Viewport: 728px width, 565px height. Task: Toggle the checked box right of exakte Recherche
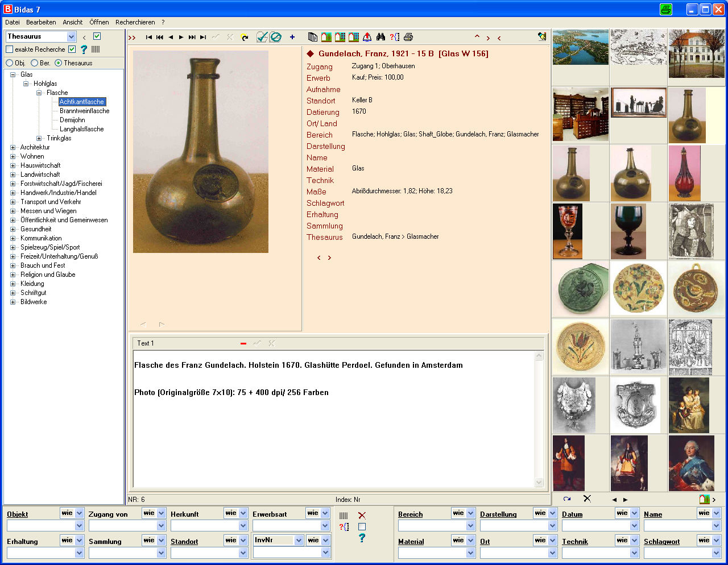(72, 49)
